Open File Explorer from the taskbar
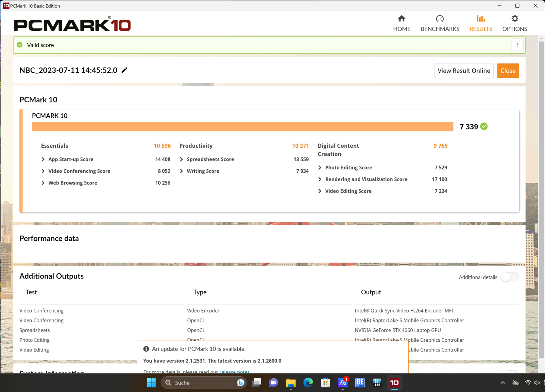The width and height of the screenshot is (545, 392). (291, 383)
